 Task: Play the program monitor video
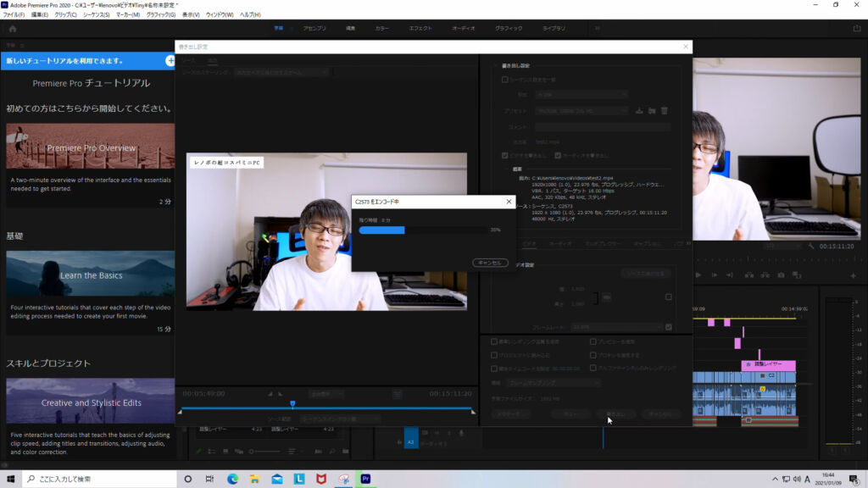point(698,275)
